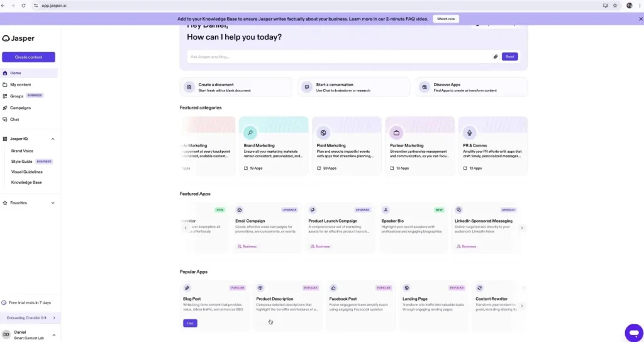The image size is (644, 342).
Task: Click the Chat sidebar icon
Action: coord(5,119)
